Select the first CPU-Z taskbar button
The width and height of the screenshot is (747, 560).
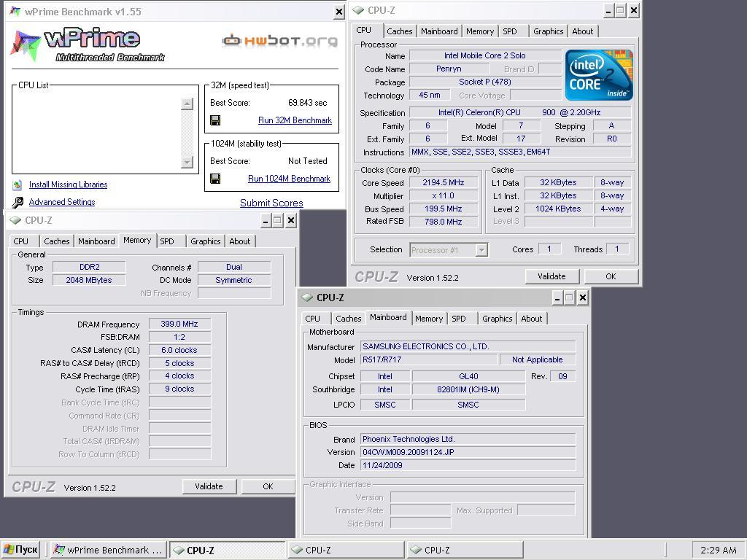coord(228,550)
